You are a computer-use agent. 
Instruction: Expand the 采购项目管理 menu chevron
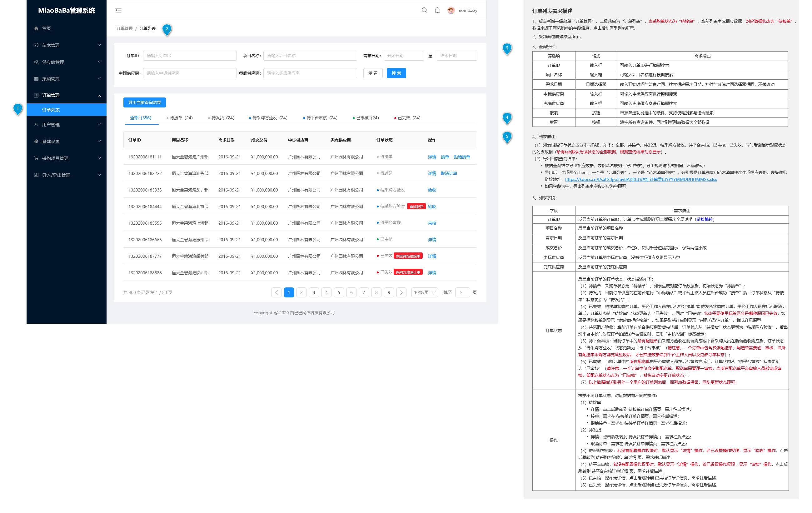pyautogui.click(x=99, y=158)
